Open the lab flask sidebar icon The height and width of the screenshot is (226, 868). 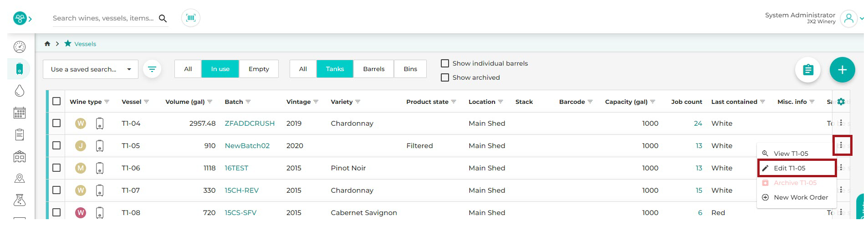point(20,200)
